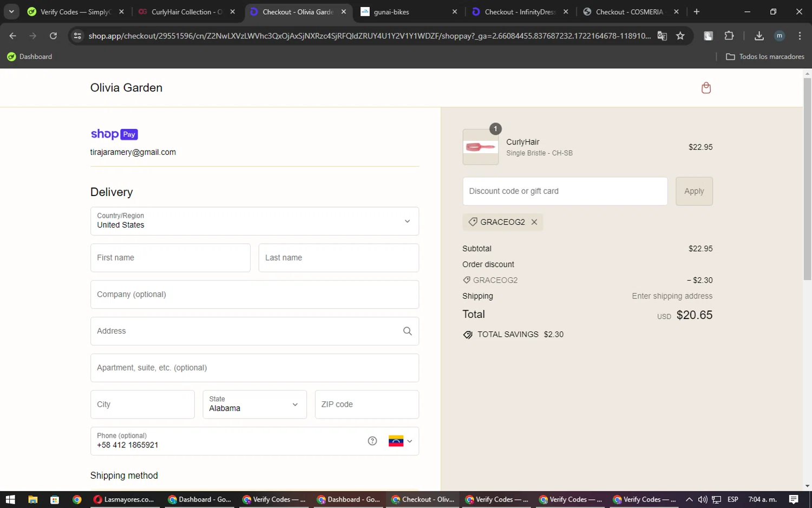812x508 pixels.
Task: Go forward in browser history
Action: pyautogui.click(x=33, y=36)
